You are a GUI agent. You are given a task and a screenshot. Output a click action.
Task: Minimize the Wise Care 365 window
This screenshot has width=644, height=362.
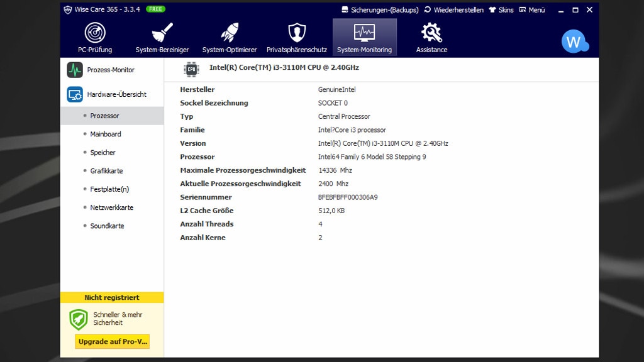tap(561, 10)
